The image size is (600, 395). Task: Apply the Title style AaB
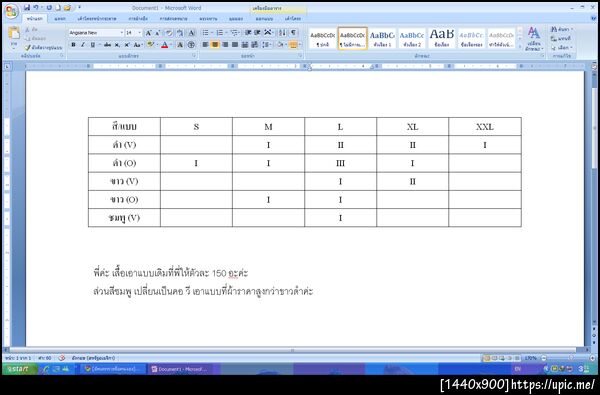point(442,38)
